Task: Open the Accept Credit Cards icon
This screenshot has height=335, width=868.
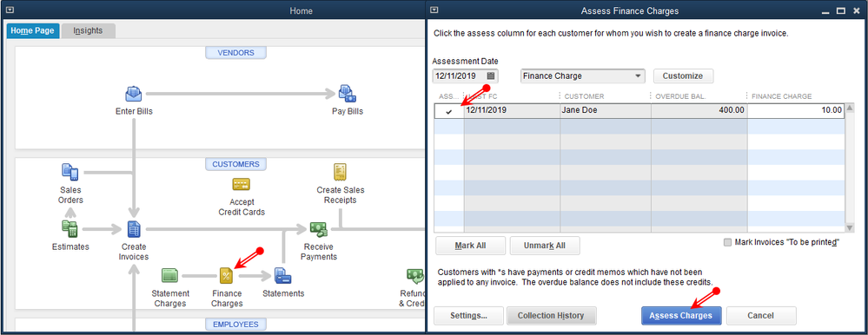Action: 242,184
